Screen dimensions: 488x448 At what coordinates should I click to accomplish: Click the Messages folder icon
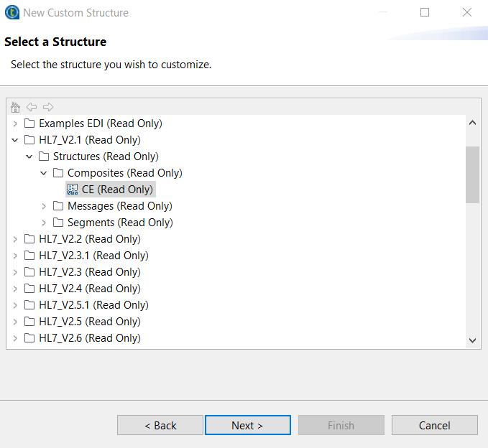pos(58,206)
